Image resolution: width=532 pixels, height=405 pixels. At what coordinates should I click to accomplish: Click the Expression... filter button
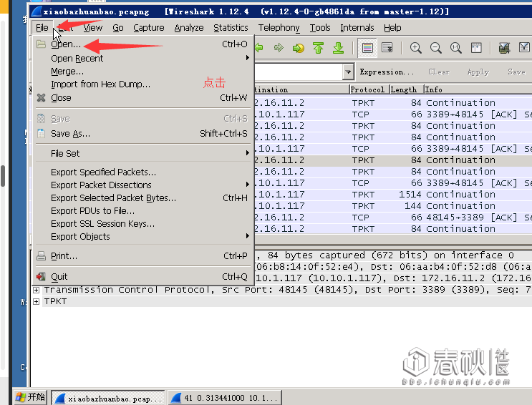pyautogui.click(x=387, y=72)
